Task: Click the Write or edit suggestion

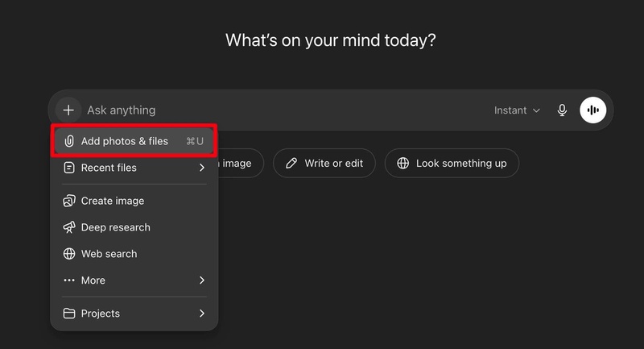Action: tap(324, 163)
